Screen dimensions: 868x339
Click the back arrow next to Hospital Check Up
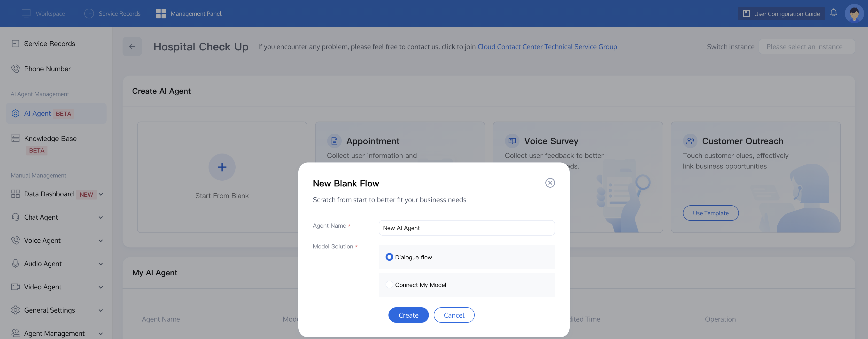coord(132,46)
